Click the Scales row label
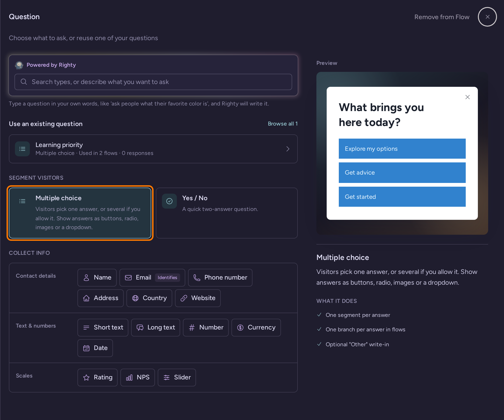The image size is (504, 420). [24, 376]
